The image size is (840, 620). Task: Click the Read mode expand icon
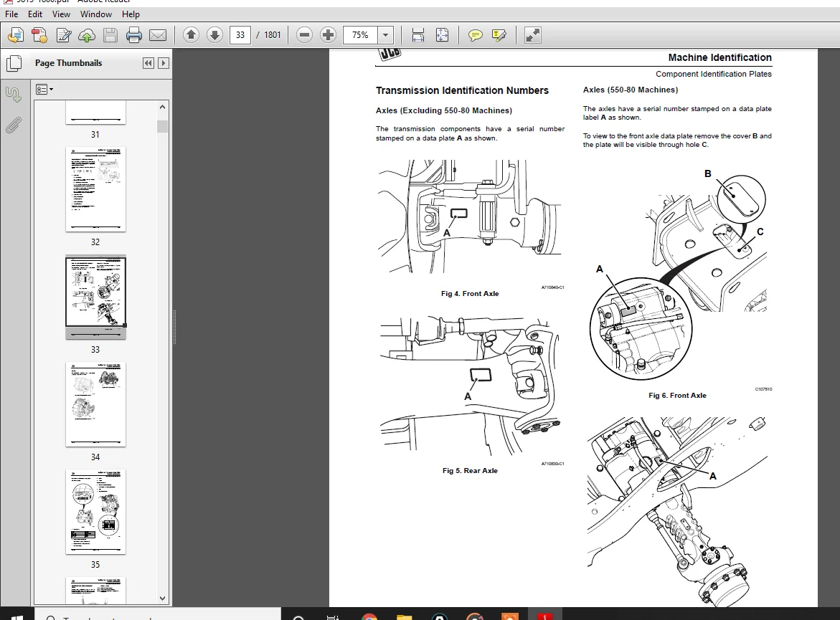click(532, 35)
